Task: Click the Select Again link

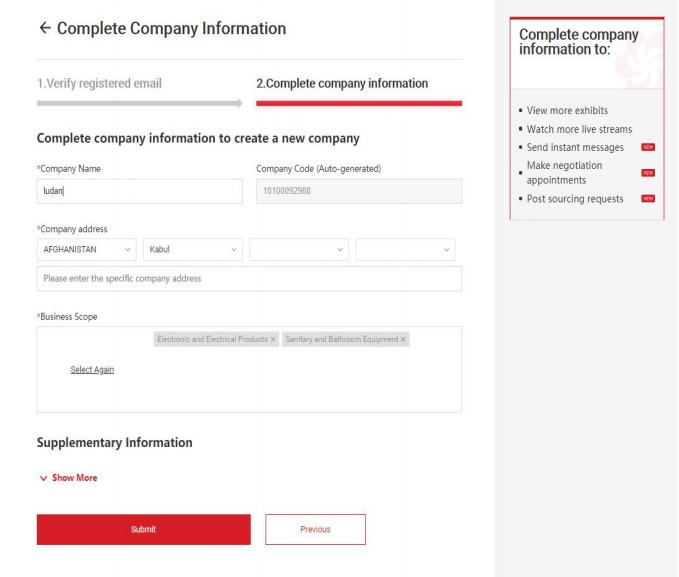Action: pos(92,370)
